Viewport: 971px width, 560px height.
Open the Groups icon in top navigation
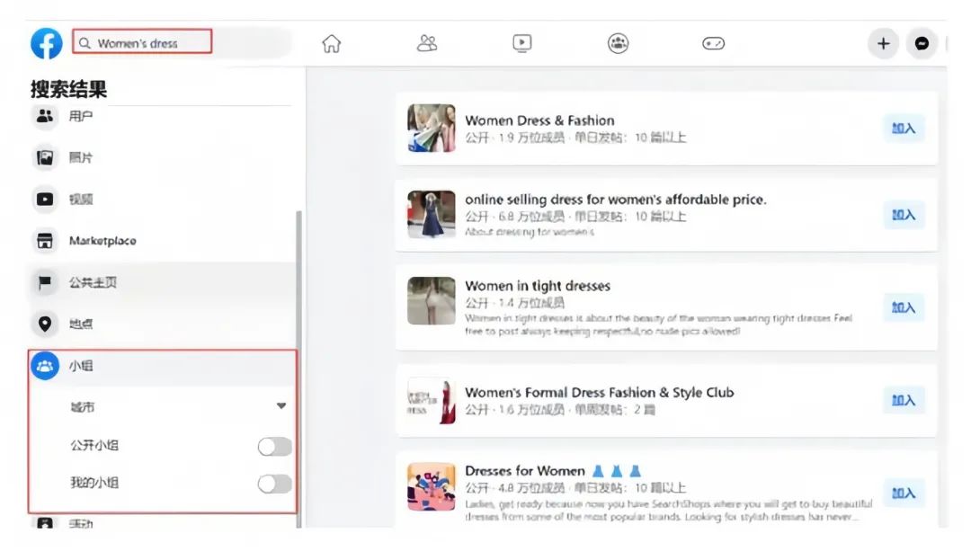pos(618,42)
